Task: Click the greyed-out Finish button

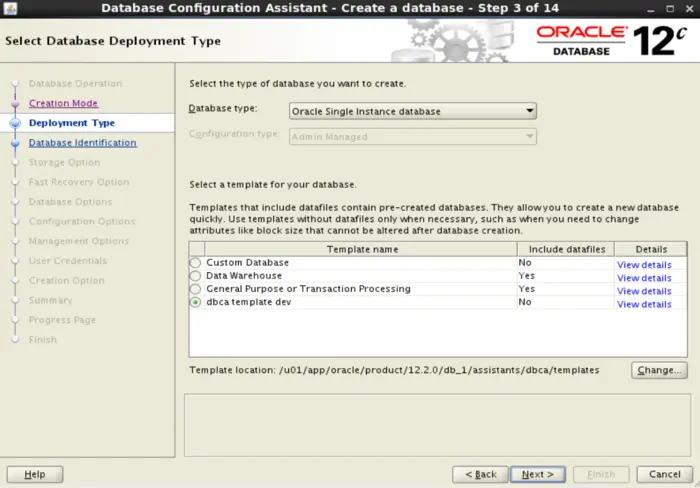Action: click(601, 474)
